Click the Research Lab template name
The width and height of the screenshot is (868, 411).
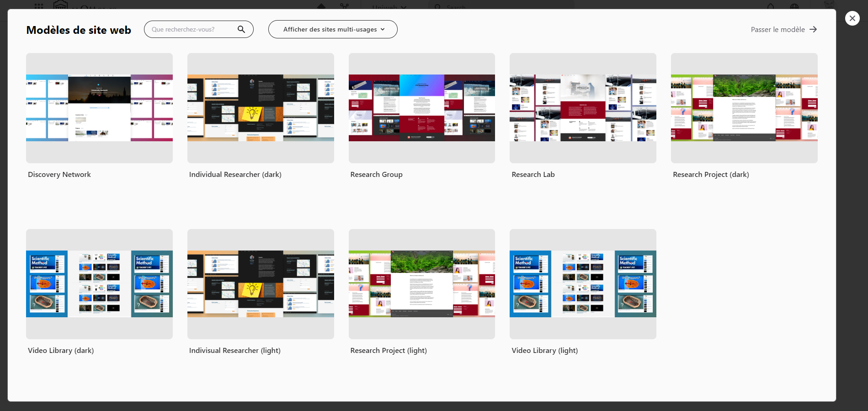coord(533,175)
